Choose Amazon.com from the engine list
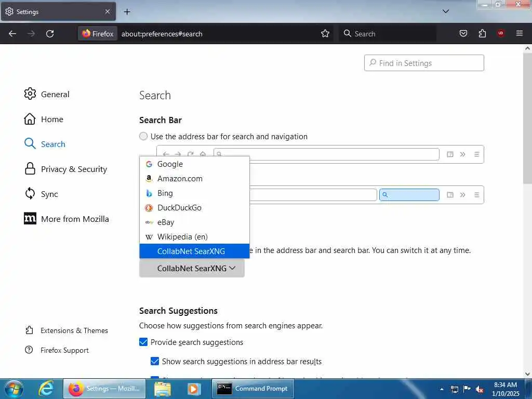The width and height of the screenshot is (532, 399). tap(194, 179)
